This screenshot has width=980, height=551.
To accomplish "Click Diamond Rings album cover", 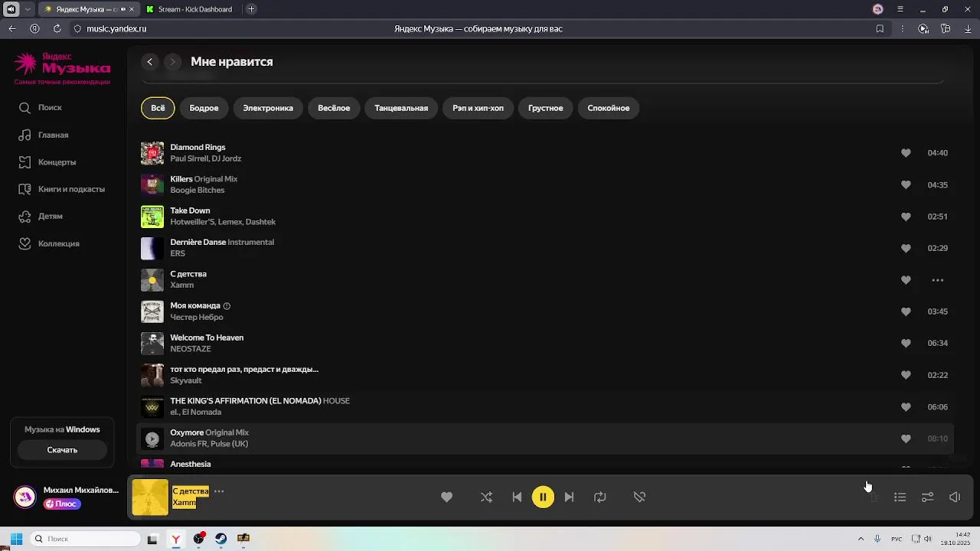I will tap(152, 153).
